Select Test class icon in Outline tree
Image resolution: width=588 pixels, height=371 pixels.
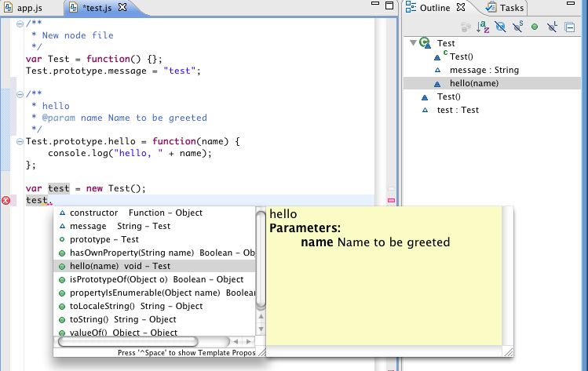point(425,42)
